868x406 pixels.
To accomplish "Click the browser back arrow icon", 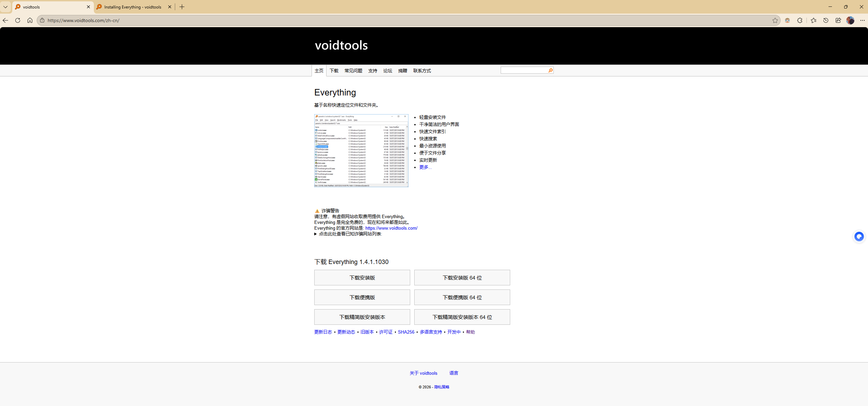I will [x=5, y=20].
